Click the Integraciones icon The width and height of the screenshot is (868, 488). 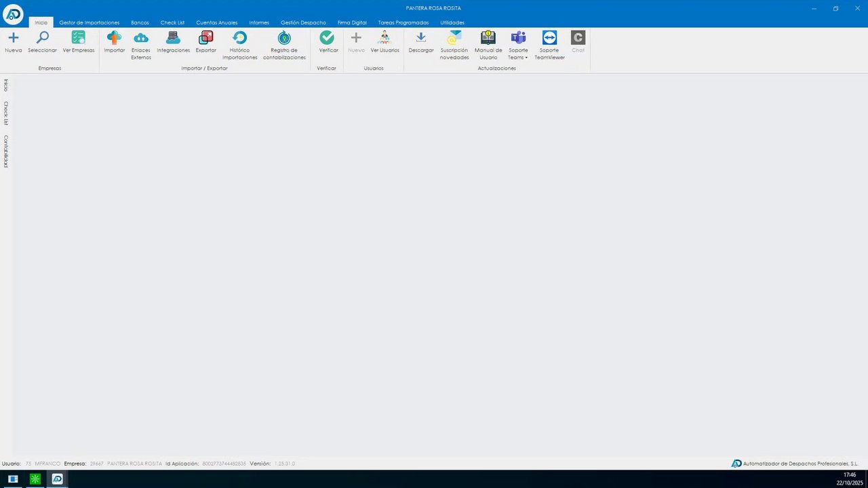pyautogui.click(x=174, y=38)
